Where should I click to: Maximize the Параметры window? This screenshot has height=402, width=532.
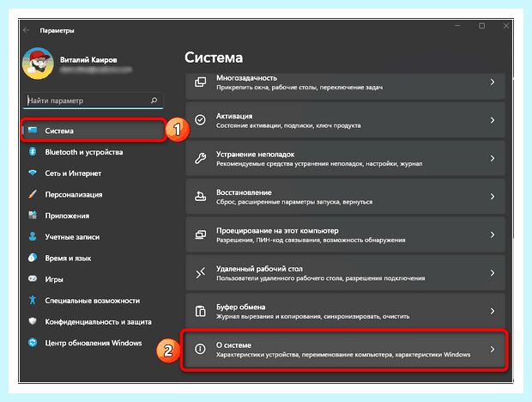481,26
